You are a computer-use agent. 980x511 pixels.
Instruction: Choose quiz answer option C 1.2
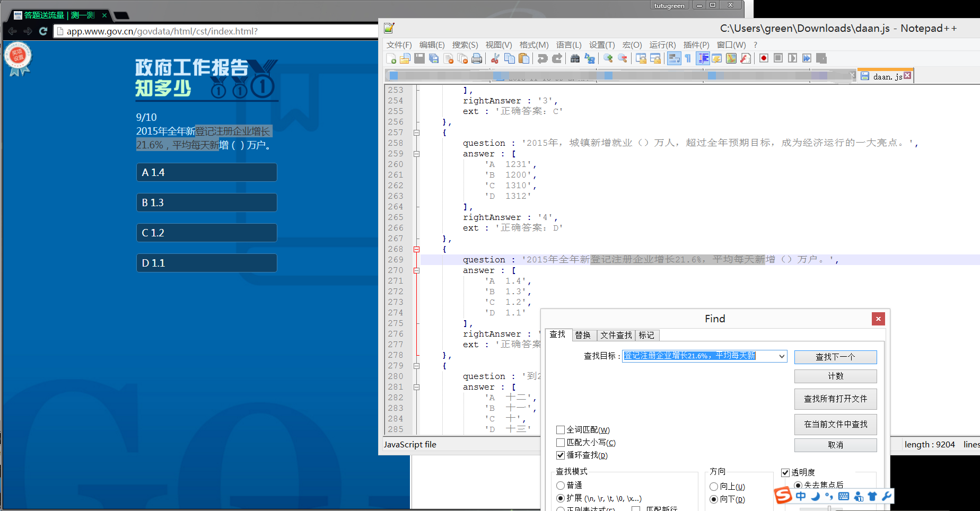[206, 233]
